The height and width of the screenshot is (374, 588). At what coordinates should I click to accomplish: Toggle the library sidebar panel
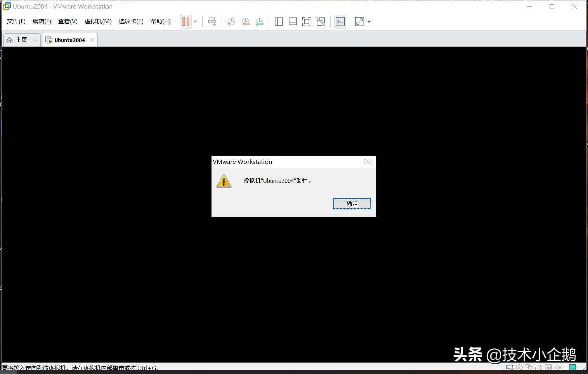(x=279, y=22)
